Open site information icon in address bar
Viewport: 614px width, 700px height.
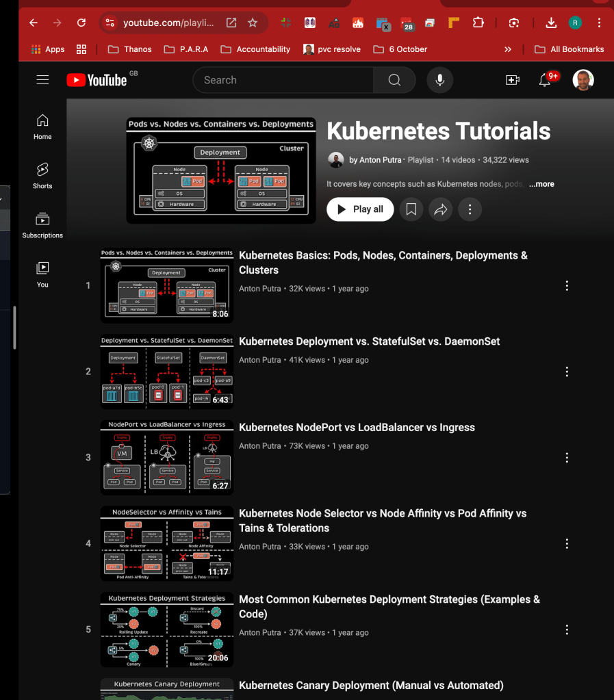tap(110, 23)
